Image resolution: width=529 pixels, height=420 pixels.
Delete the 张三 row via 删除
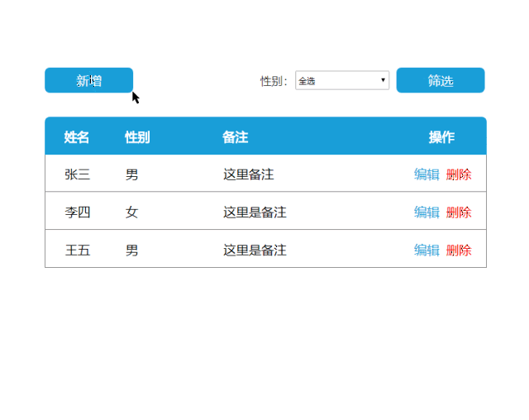click(459, 174)
